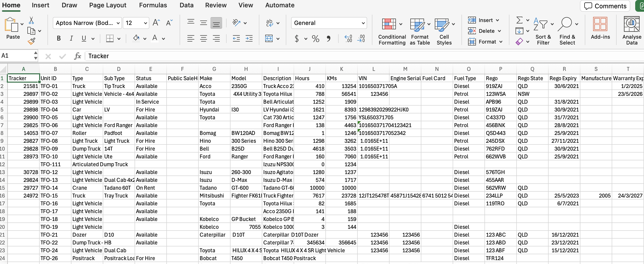Open the Page Layout tab

[107, 5]
